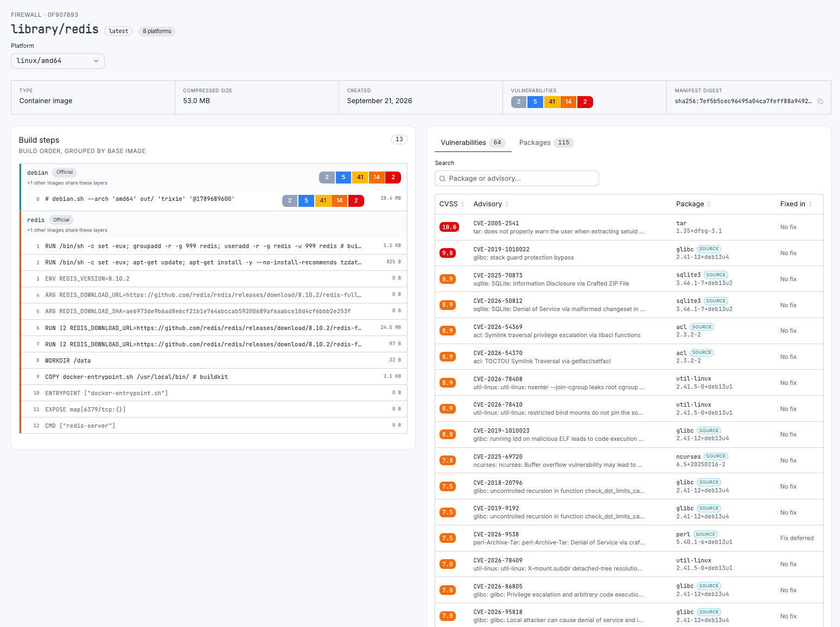Click the Fix deferred status cell
This screenshot has height=627, width=840.
[x=797, y=539]
